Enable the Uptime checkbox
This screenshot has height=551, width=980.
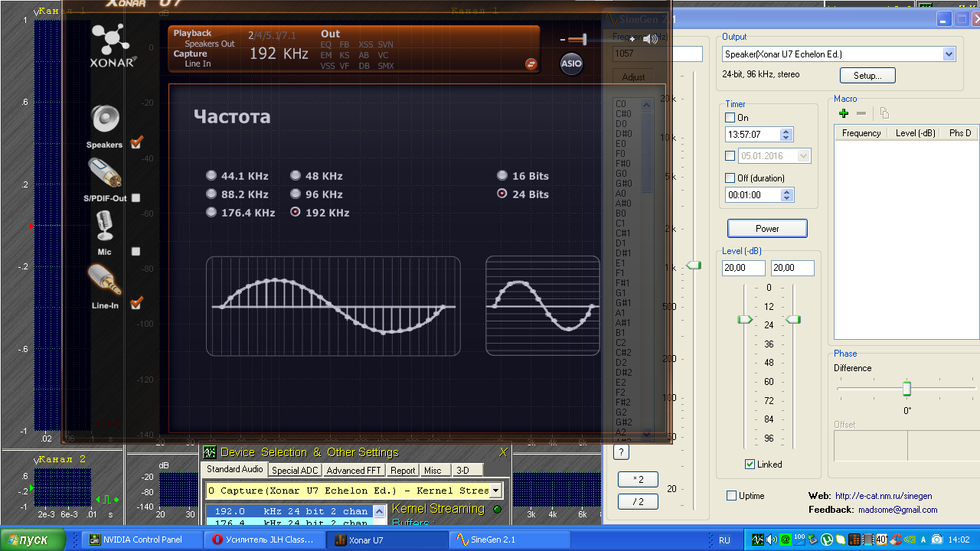[731, 496]
